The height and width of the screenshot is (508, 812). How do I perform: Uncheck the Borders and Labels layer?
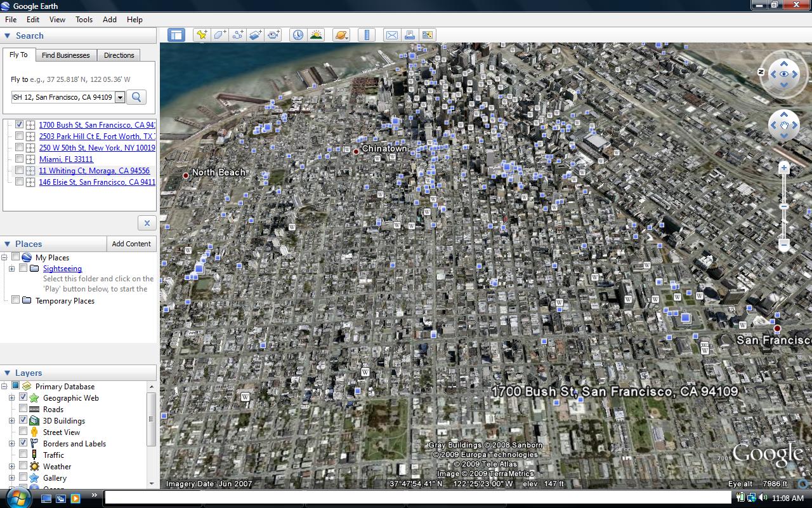click(23, 444)
